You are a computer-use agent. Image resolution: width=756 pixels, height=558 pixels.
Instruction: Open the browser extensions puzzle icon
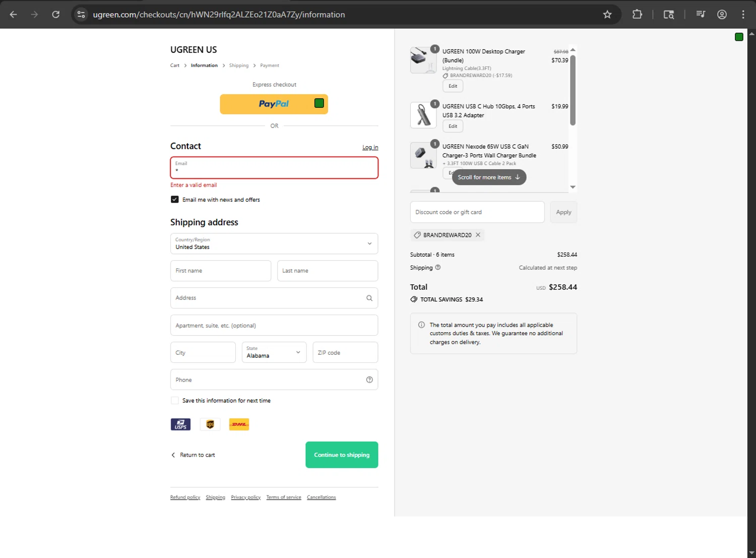(x=637, y=15)
